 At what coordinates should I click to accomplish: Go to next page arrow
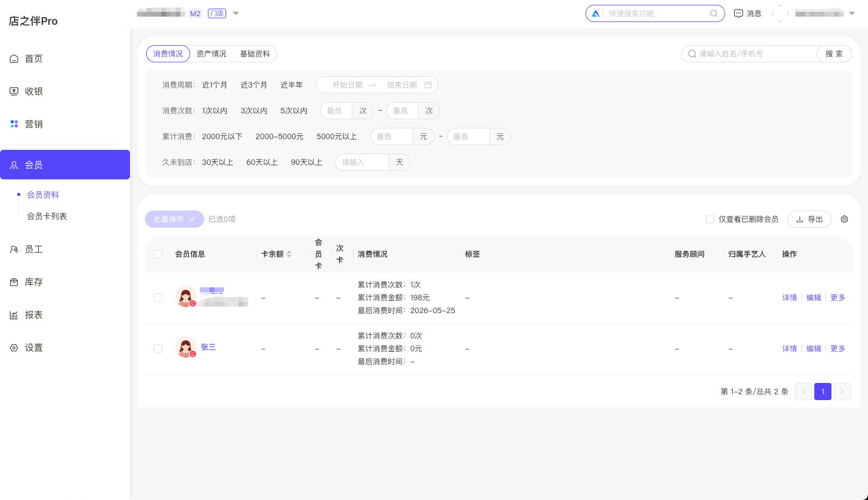(842, 392)
